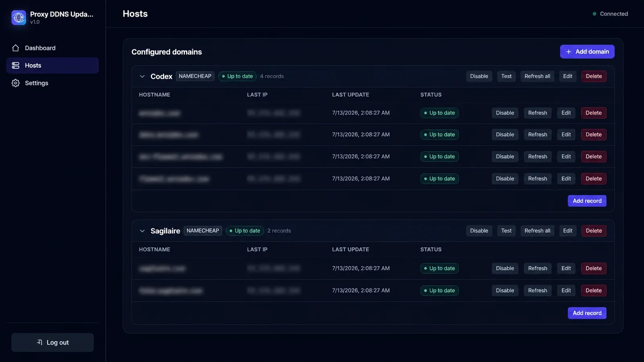Click Up to date badge in Codex header
The image size is (644, 362).
tap(237, 76)
